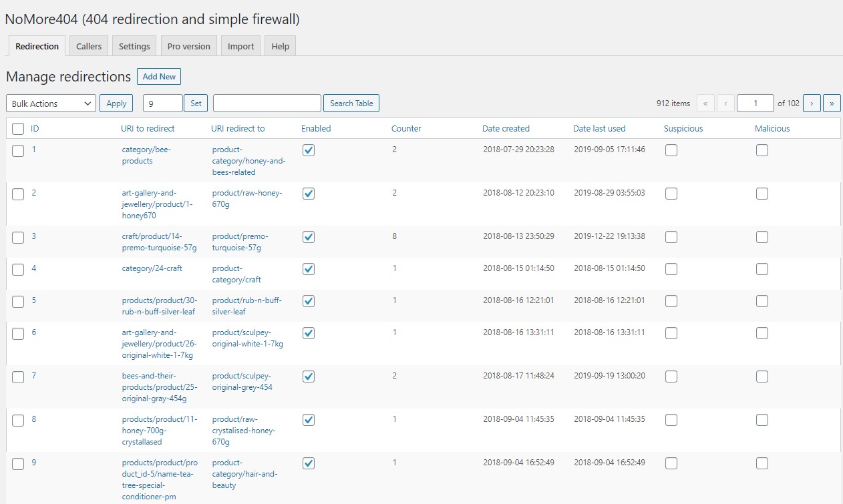Sort by URI to redirect column

click(x=148, y=129)
